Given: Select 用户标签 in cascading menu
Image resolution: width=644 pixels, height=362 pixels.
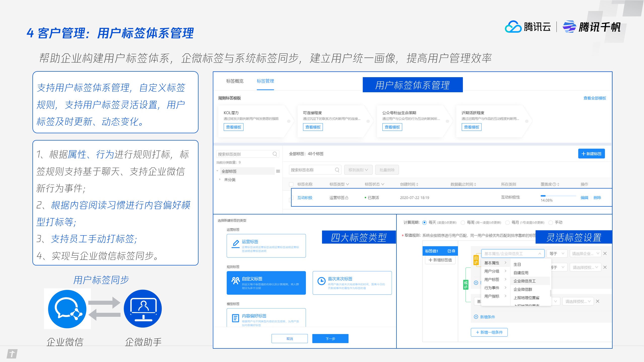Looking at the screenshot, I should 495,279.
